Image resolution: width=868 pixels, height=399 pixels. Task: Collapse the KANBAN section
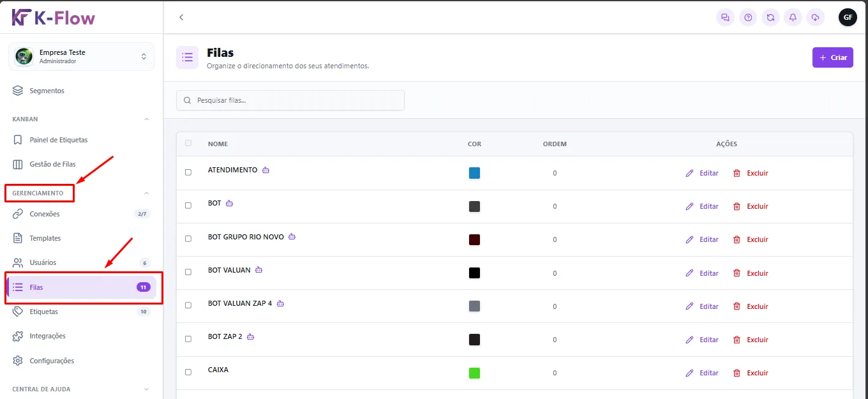point(146,119)
